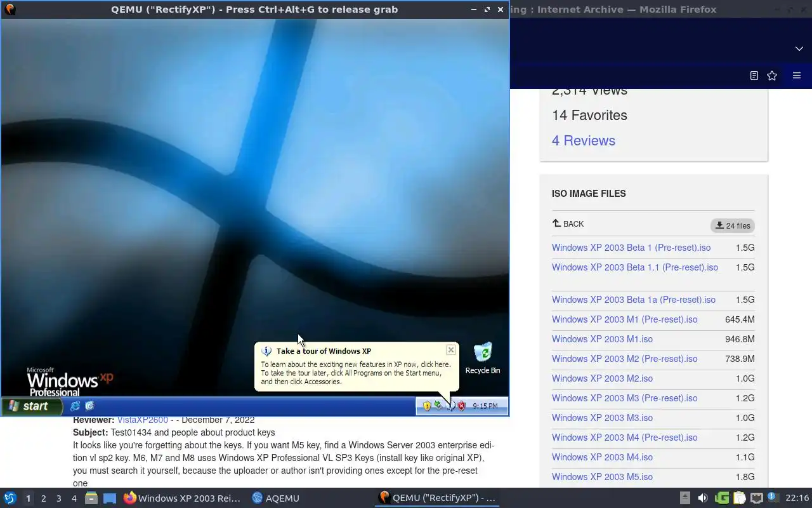
Task: Open Windows XP 2003 M3 (Pre-reset).iso
Action: (x=624, y=398)
